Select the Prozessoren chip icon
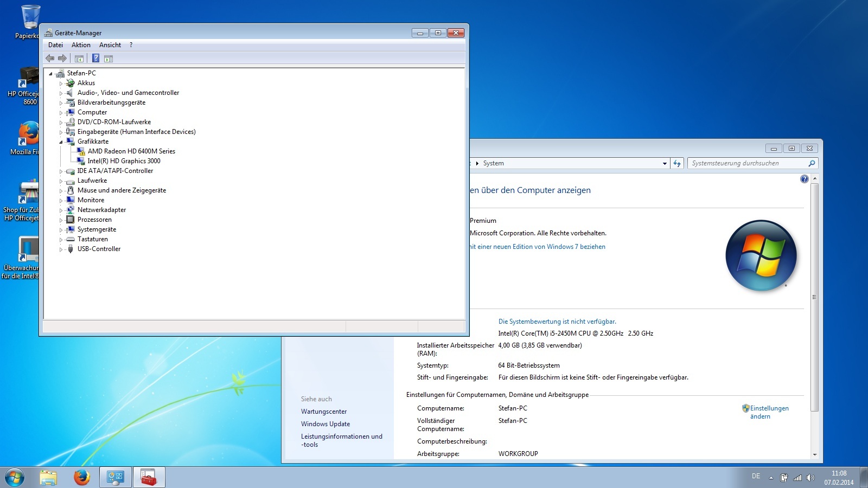This screenshot has width=868, height=488. click(70, 220)
